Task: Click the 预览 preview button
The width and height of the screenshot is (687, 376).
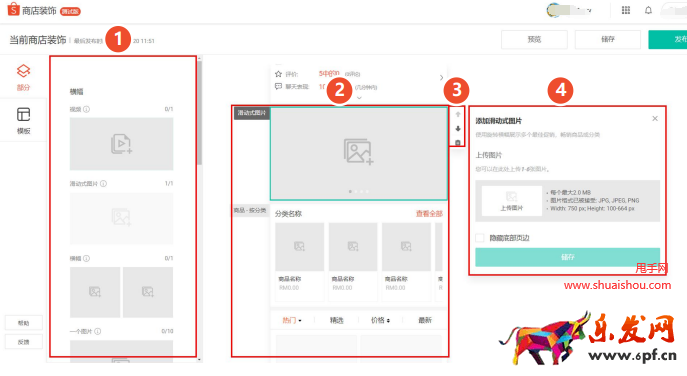Action: (x=534, y=39)
